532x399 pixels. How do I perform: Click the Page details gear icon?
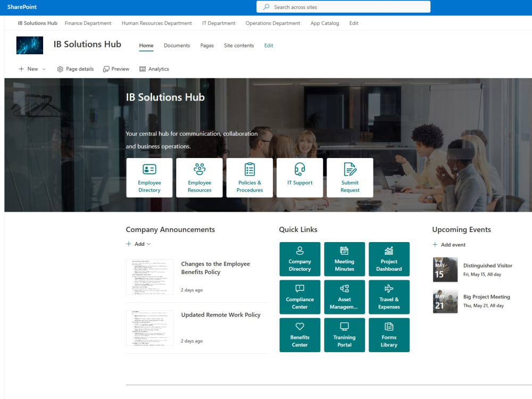[x=60, y=69]
